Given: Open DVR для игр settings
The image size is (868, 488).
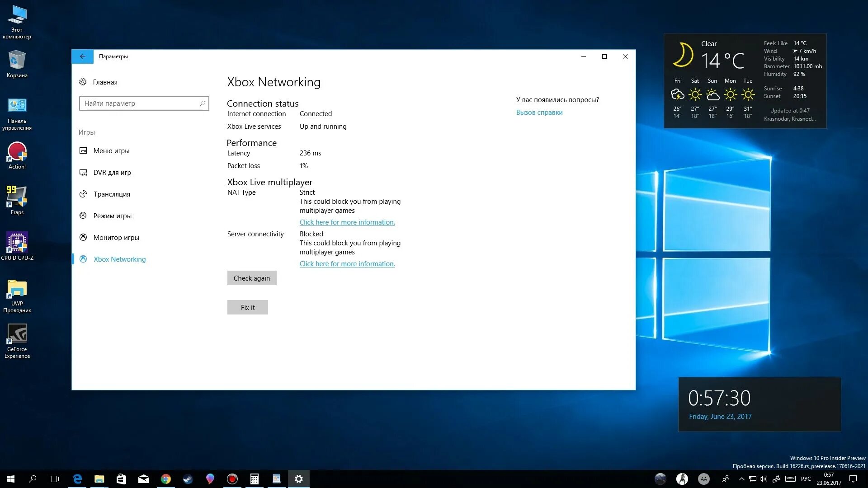Looking at the screenshot, I should (112, 173).
